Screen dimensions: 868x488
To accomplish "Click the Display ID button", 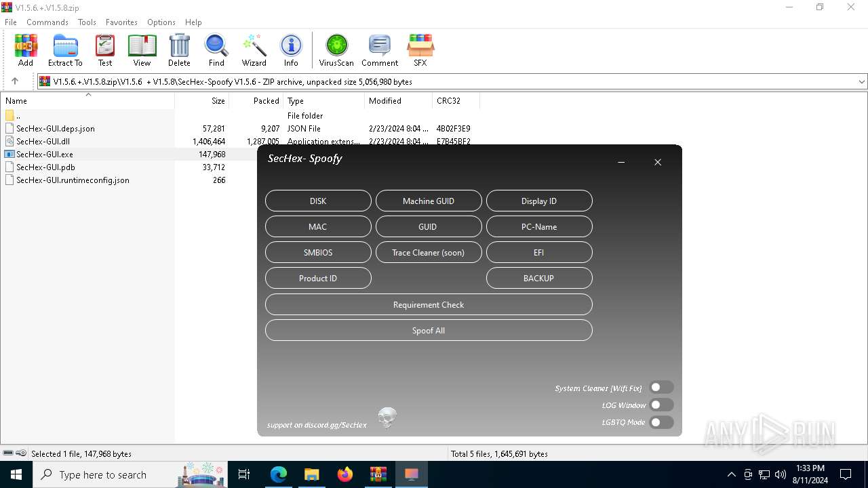I will [x=539, y=201].
